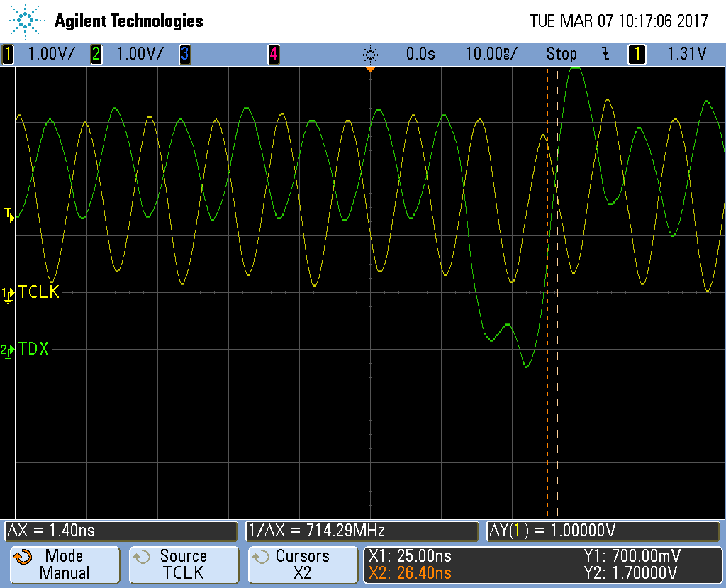Viewport: 726px width, 588px height.
Task: Click the pink channel 4 indicator
Action: (273, 54)
